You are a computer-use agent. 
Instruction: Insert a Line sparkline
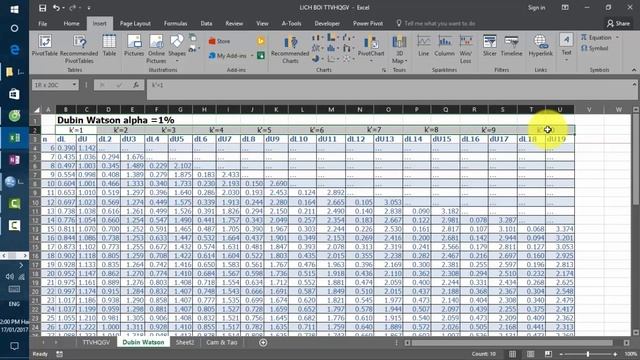click(424, 46)
